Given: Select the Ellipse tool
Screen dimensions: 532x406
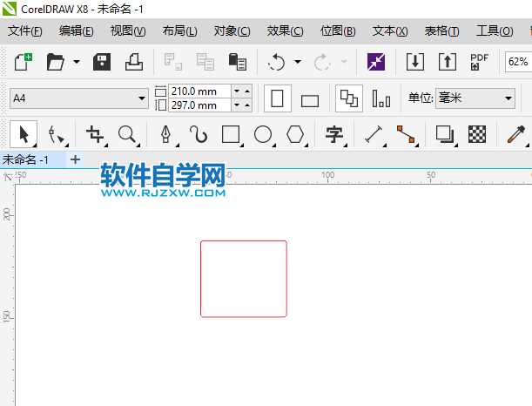Looking at the screenshot, I should coord(263,134).
